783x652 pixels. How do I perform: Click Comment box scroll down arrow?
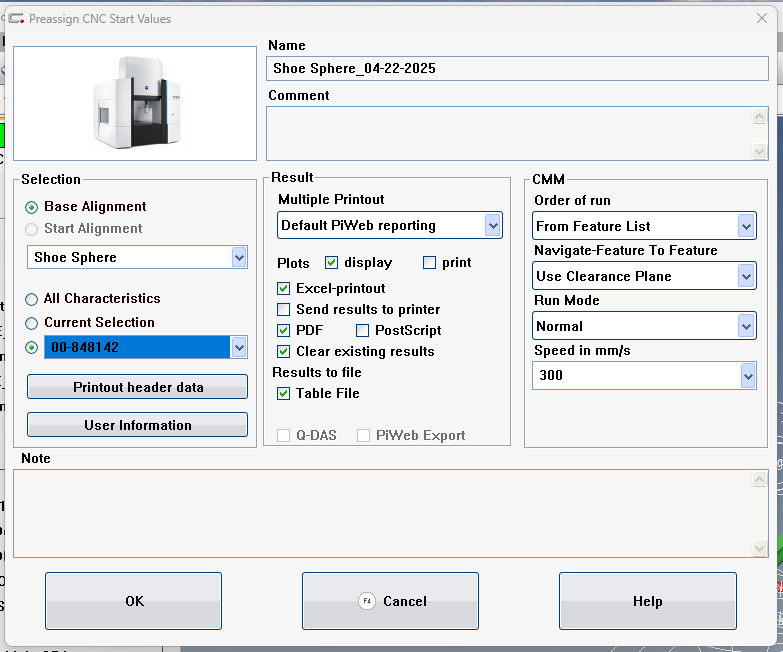click(759, 151)
